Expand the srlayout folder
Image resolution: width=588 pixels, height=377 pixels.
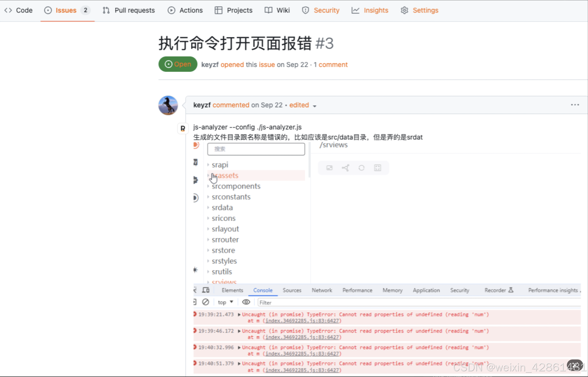pos(208,229)
